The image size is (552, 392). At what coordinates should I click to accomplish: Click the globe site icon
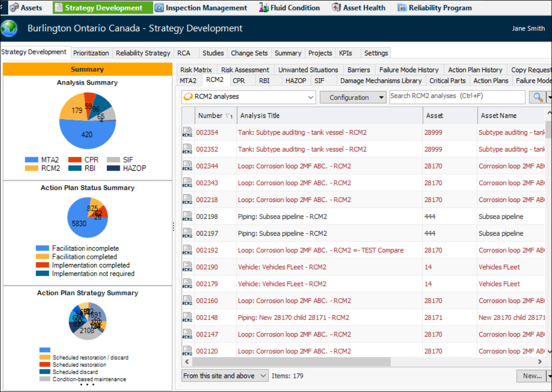(x=10, y=28)
